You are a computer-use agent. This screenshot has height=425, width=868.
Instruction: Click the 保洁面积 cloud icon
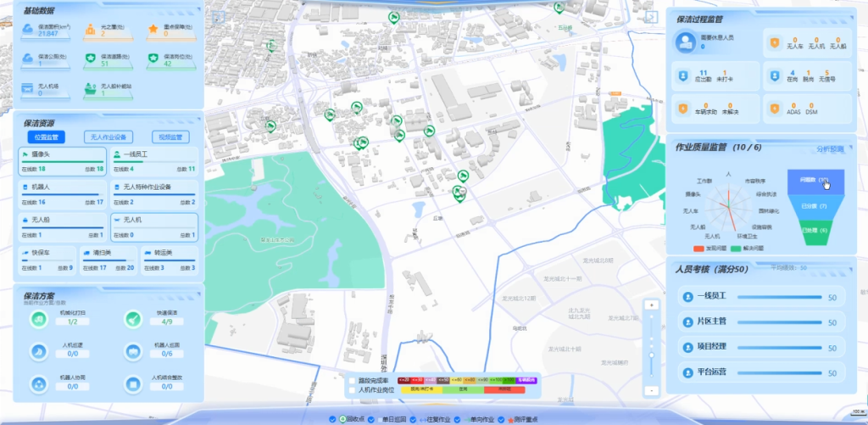click(28, 31)
